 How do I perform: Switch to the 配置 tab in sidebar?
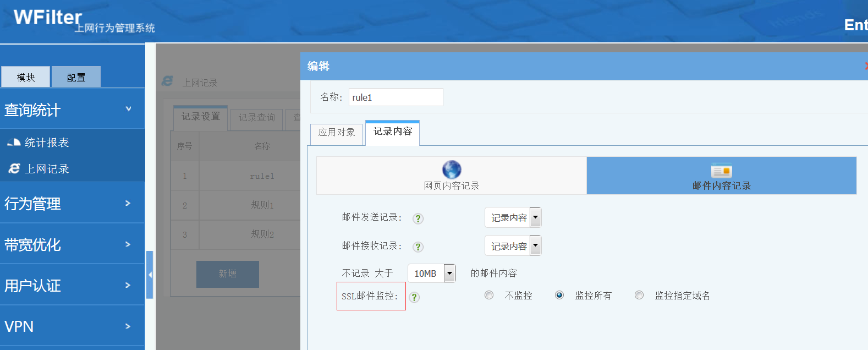(76, 77)
